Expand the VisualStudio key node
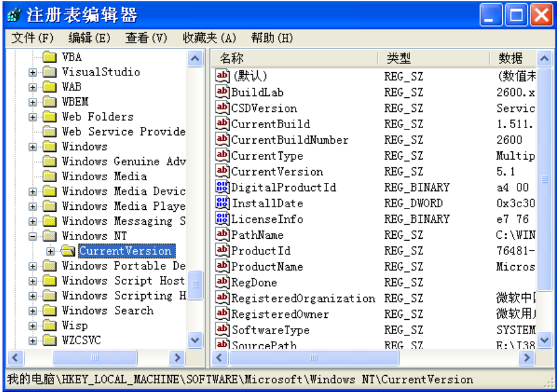Image resolution: width=557 pixels, height=392 pixels. (33, 72)
